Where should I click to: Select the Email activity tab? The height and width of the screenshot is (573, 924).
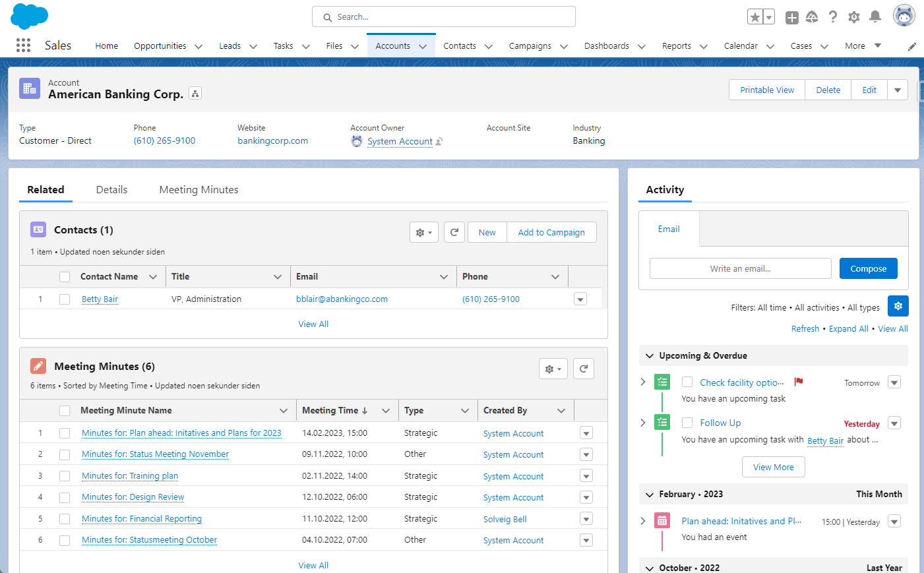669,229
